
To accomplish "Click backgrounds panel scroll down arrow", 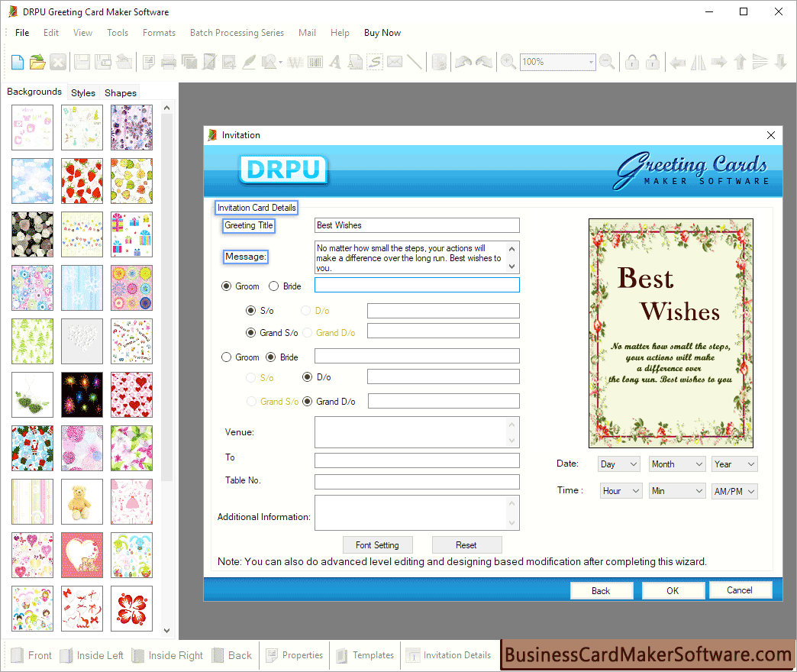I will point(166,630).
